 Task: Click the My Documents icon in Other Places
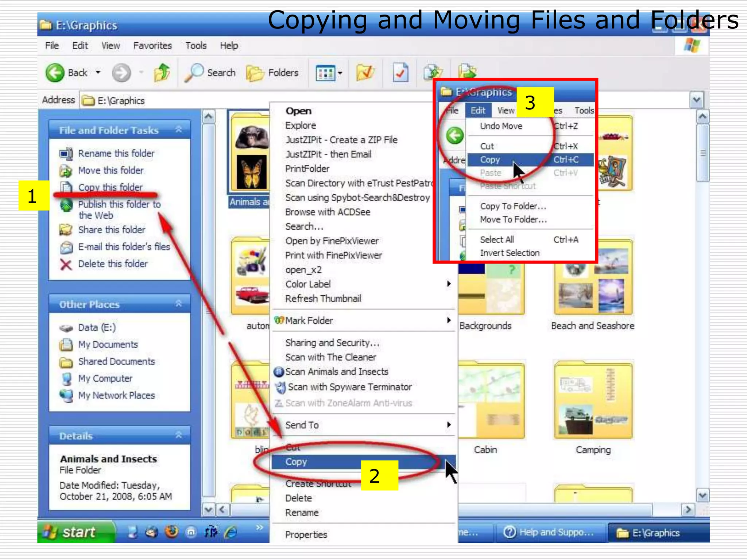66,345
